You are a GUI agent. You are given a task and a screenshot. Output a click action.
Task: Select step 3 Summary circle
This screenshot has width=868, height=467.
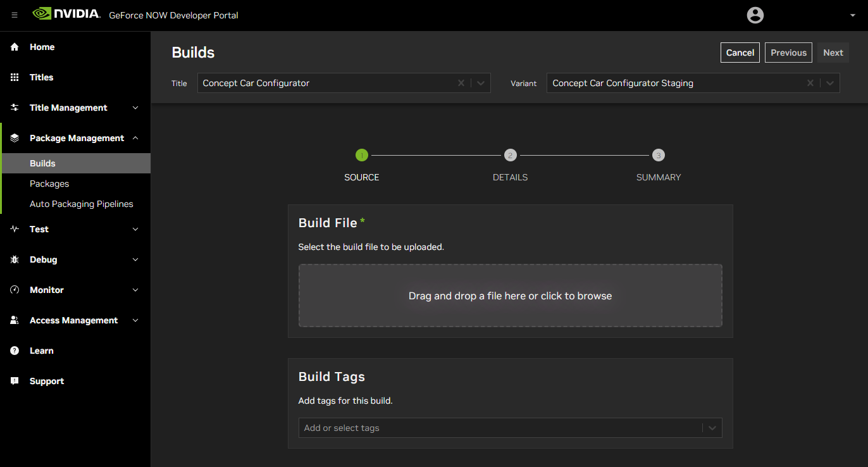pos(659,155)
